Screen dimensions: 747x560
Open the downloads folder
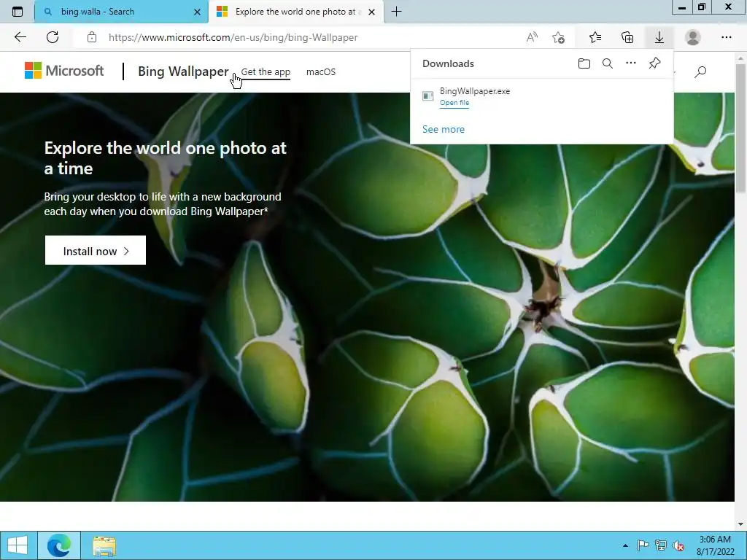[584, 63]
